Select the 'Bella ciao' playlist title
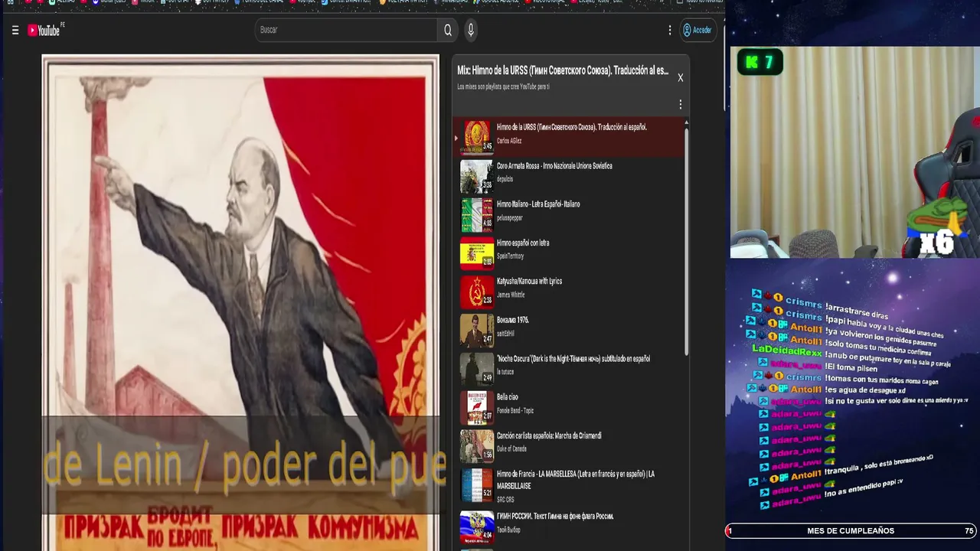 508,397
